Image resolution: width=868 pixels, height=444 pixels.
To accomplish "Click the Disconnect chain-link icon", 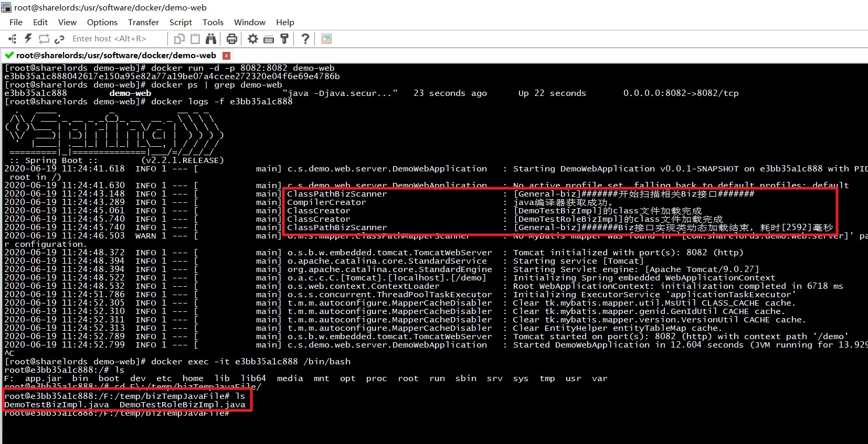I will pos(59,39).
